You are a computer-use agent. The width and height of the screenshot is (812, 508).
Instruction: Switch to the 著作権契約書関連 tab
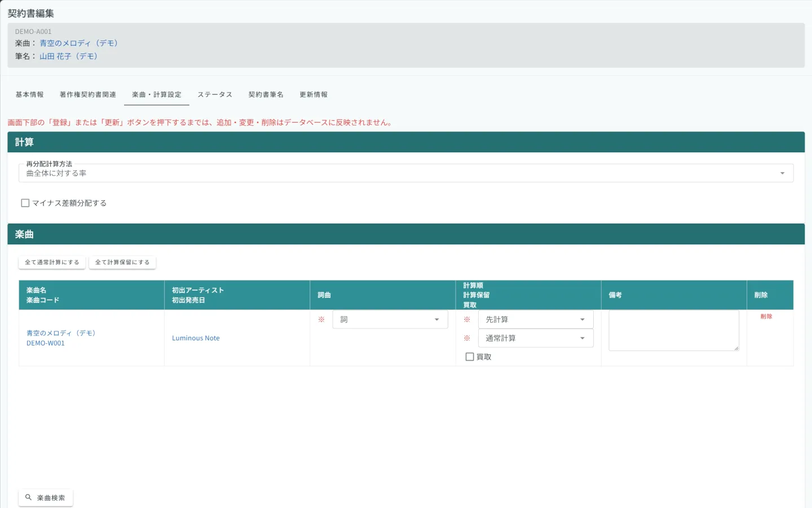pos(87,94)
